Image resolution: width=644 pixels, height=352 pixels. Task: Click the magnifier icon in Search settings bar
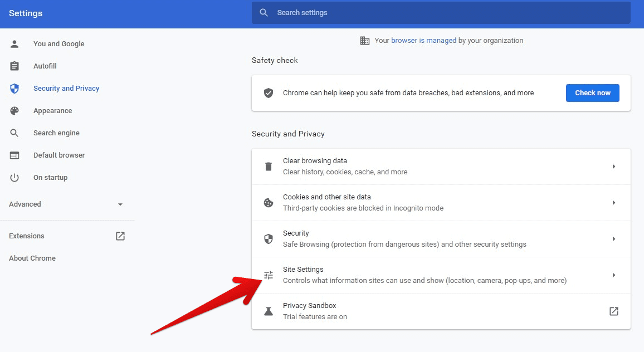point(264,13)
